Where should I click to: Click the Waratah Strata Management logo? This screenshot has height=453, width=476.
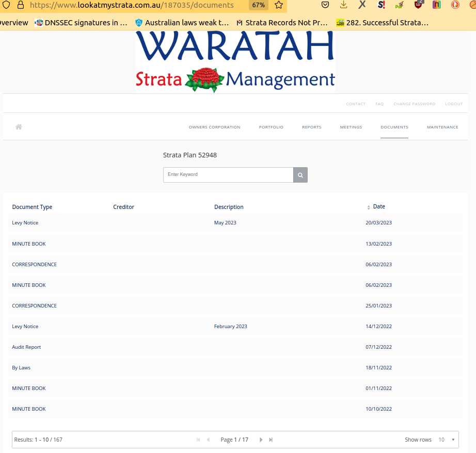pyautogui.click(x=235, y=61)
